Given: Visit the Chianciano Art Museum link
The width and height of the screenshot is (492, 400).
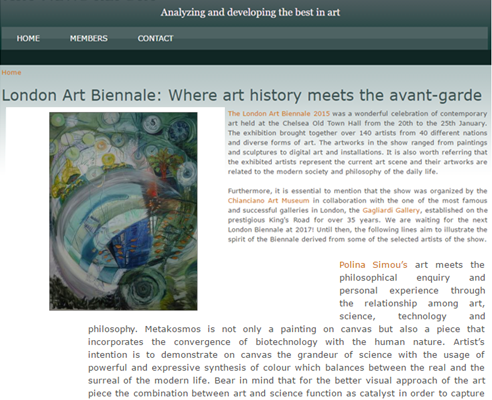Looking at the screenshot, I should 268,201.
